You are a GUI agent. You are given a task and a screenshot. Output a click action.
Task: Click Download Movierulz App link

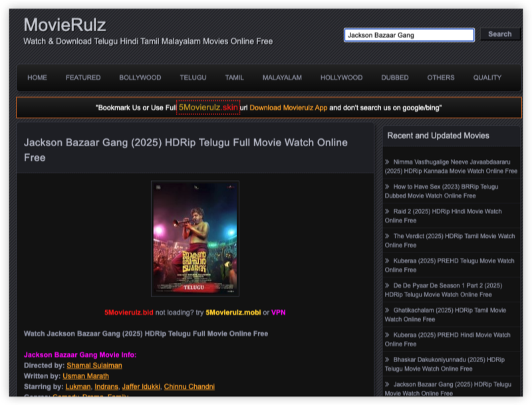[x=289, y=108]
